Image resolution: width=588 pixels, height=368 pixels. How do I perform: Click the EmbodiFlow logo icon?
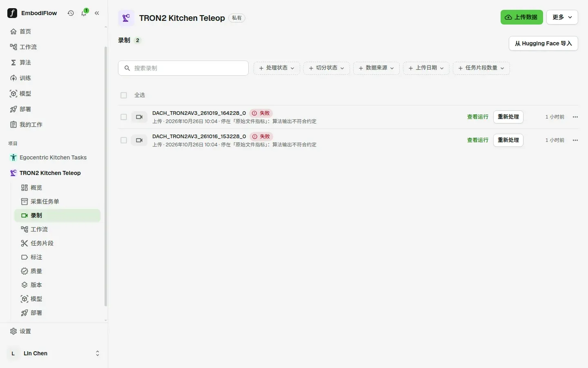[x=12, y=13]
